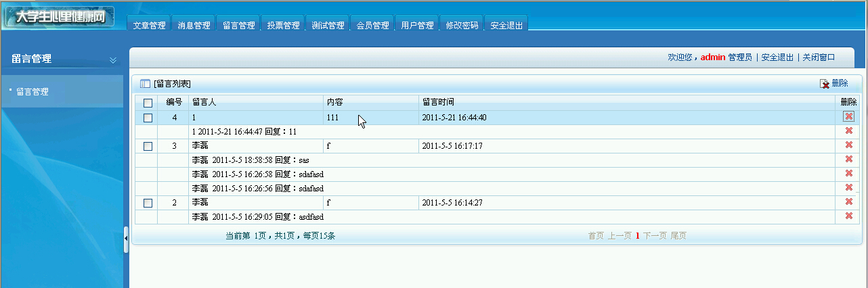The width and height of the screenshot is (868, 288).
Task: Delete message number 4 using its red X
Action: [848, 116]
